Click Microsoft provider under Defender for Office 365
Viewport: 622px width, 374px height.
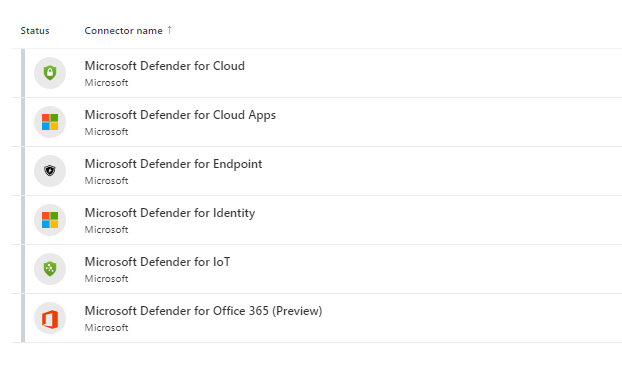pos(106,328)
